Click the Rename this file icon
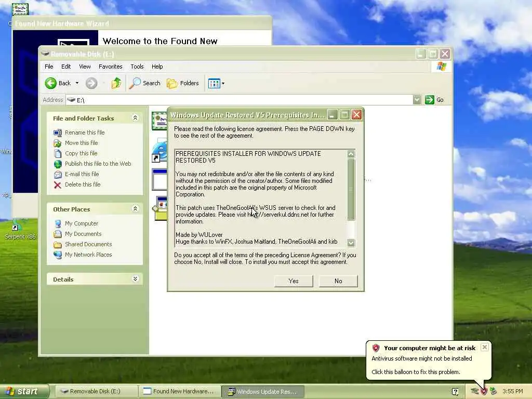 pyautogui.click(x=58, y=132)
